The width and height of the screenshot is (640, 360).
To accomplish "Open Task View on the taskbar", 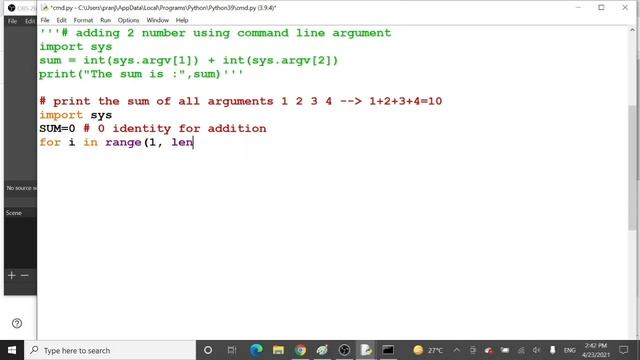I will pyautogui.click(x=232, y=350).
